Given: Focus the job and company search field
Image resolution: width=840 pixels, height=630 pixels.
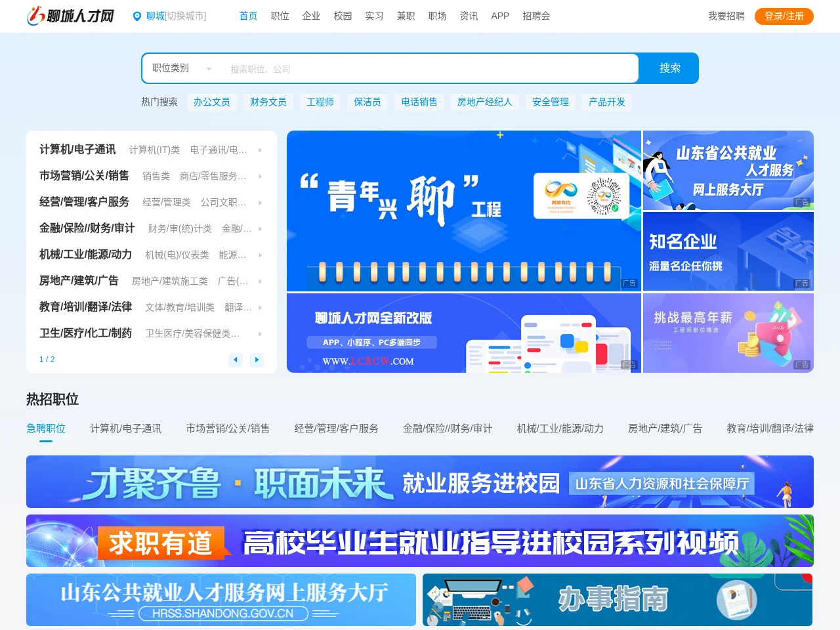Looking at the screenshot, I should tap(430, 69).
